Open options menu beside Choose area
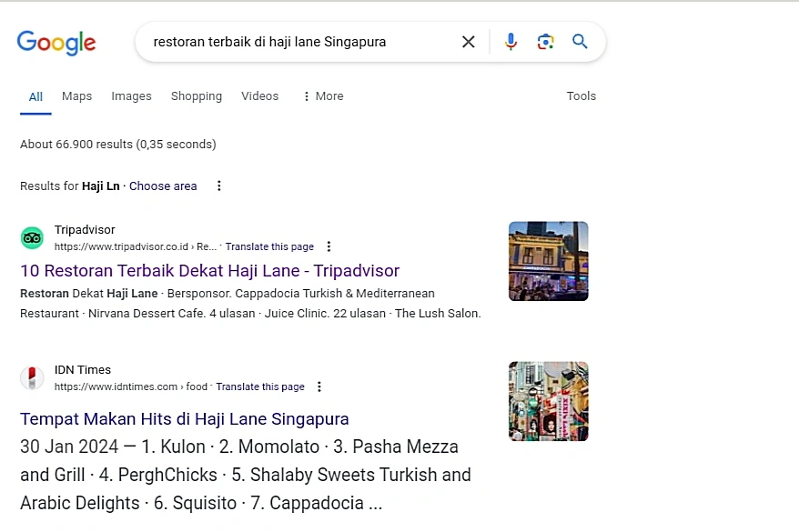This screenshot has width=799, height=532. pos(219,186)
